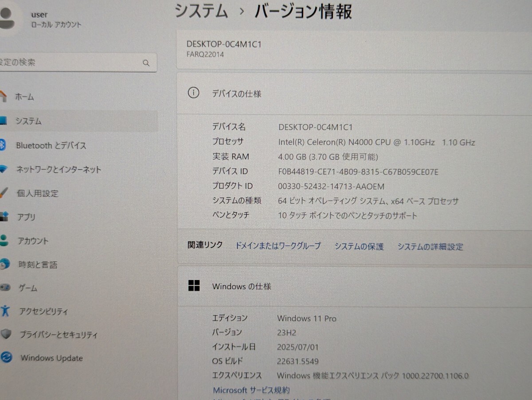Click install date 2025/07/01
This screenshot has width=532, height=400.
point(298,347)
